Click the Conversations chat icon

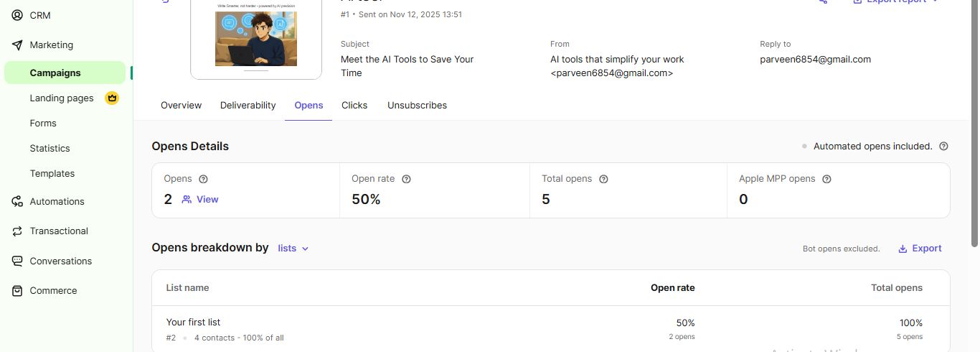click(17, 261)
